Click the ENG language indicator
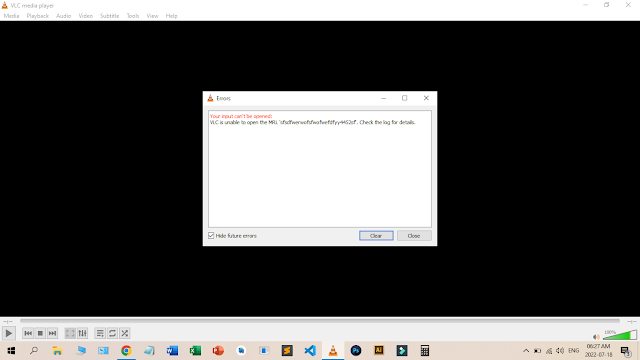 pos(573,351)
